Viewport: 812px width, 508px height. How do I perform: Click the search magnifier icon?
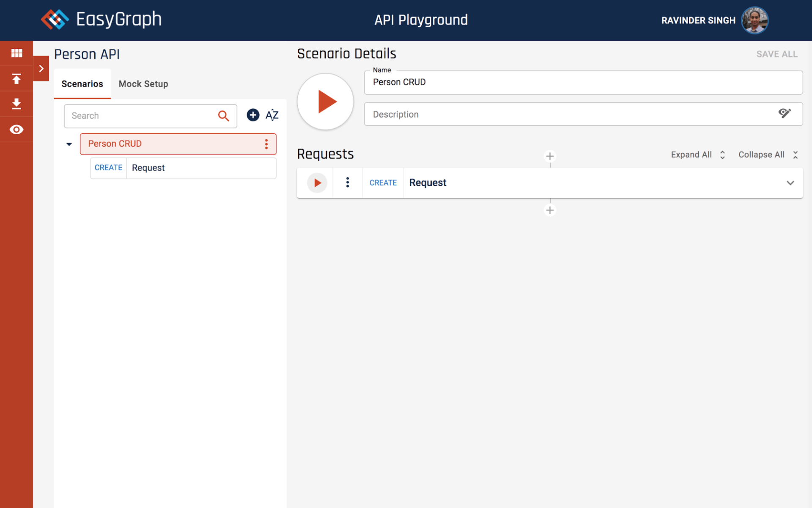[x=223, y=116]
